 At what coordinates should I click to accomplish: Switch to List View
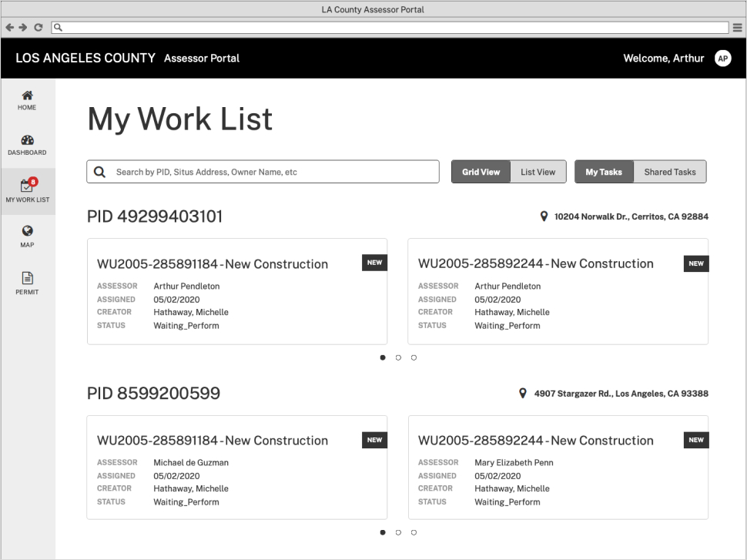click(538, 172)
